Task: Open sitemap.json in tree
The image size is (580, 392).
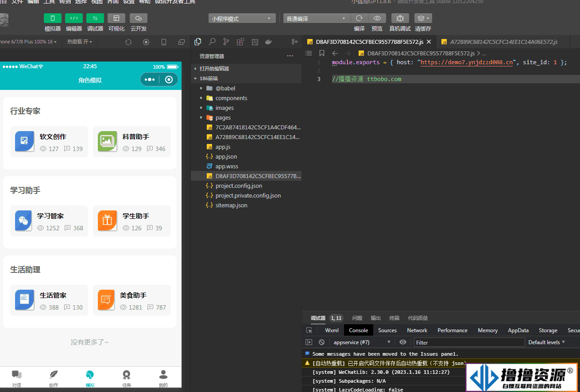Action: [246, 205]
